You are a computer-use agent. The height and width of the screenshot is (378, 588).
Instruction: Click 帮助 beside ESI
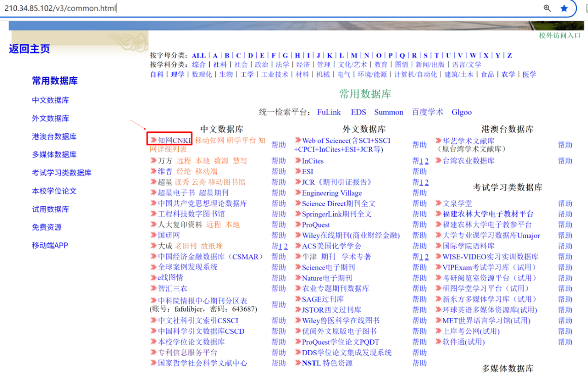[420, 172]
